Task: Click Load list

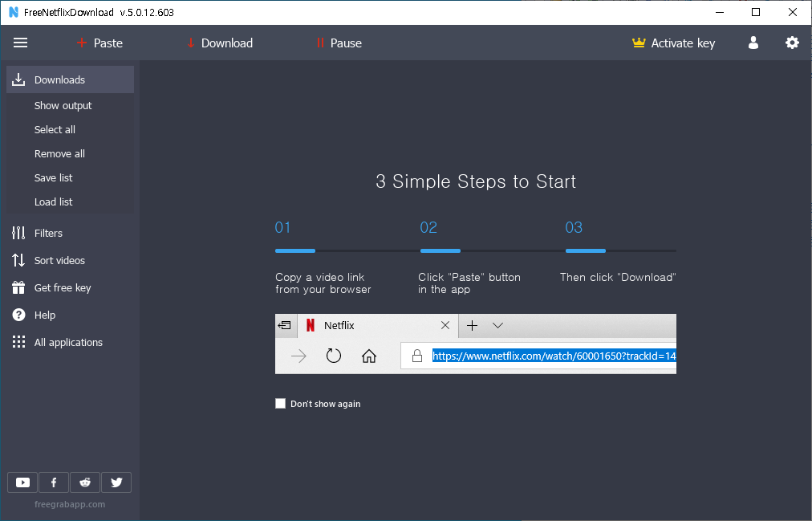Action: click(x=53, y=202)
